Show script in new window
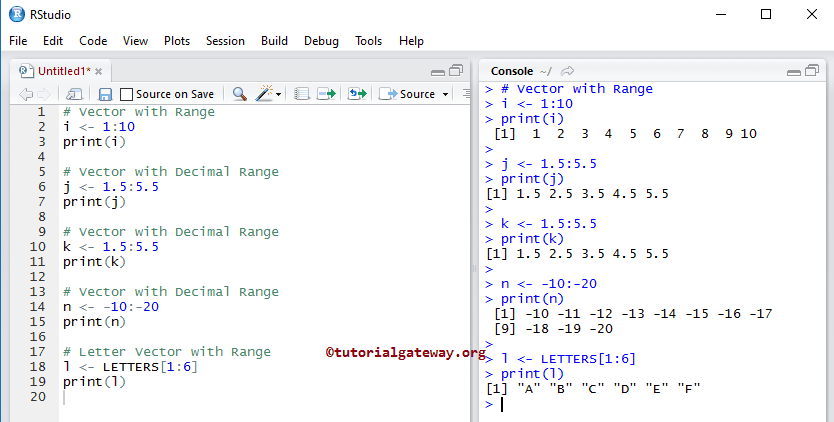Viewport: 834px width, 422px height. [x=74, y=94]
